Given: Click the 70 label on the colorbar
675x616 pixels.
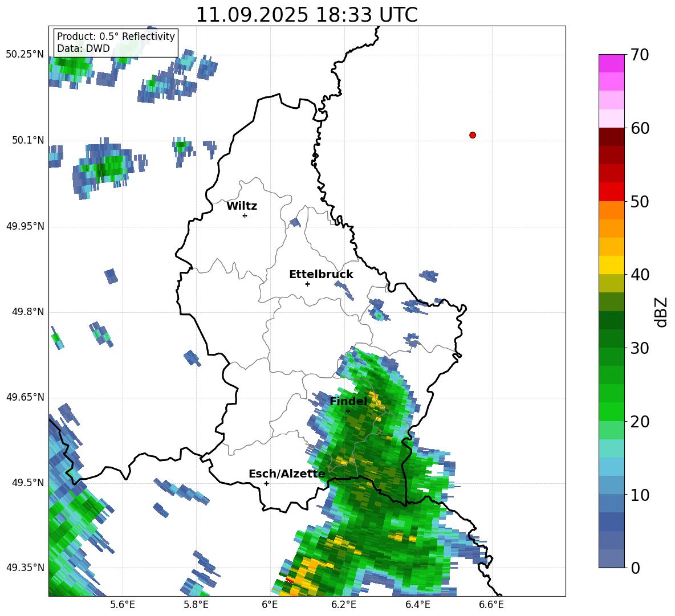Looking at the screenshot, I should (639, 55).
